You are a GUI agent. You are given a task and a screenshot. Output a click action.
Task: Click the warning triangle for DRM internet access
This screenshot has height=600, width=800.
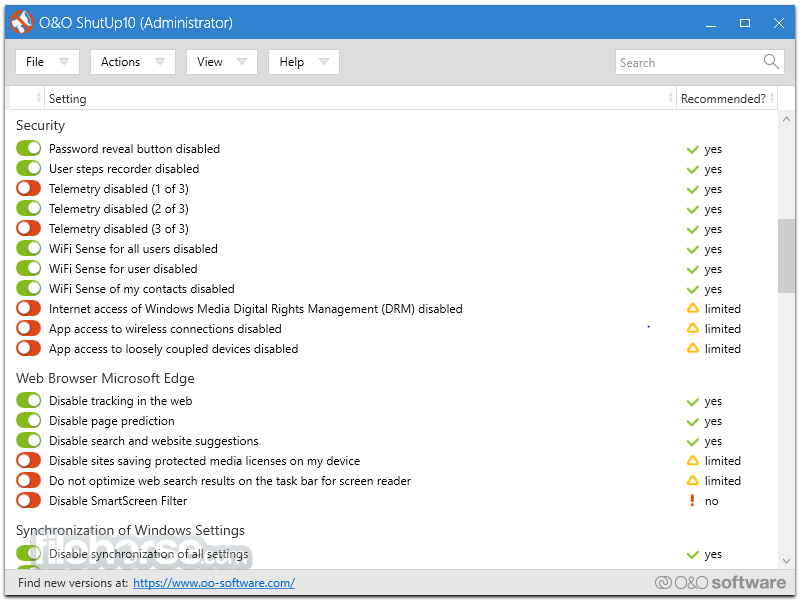coord(692,309)
